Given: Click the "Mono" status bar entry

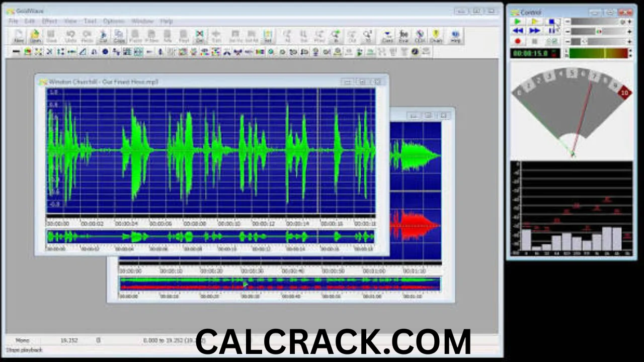Looking at the screenshot, I should 23,340.
